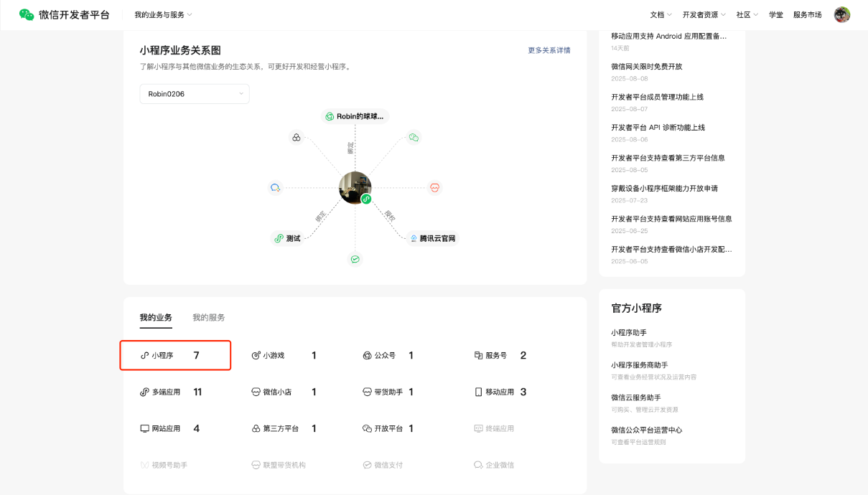Open the 开发者平台成员管理功能上线 announcement
The height and width of the screenshot is (495, 868).
point(657,97)
